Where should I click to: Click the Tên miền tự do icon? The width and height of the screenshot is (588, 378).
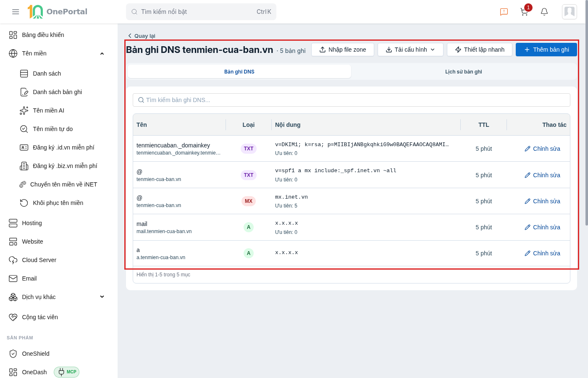pyautogui.click(x=24, y=129)
